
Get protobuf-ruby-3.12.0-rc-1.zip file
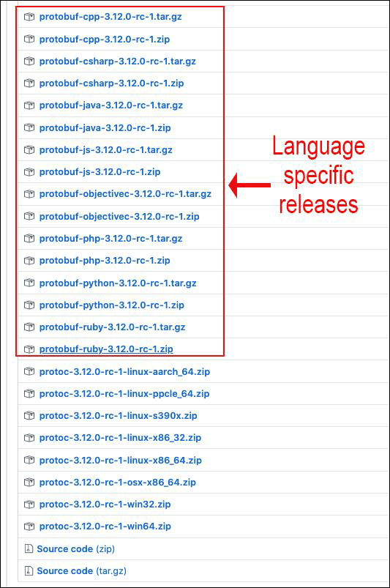pyautogui.click(x=106, y=349)
